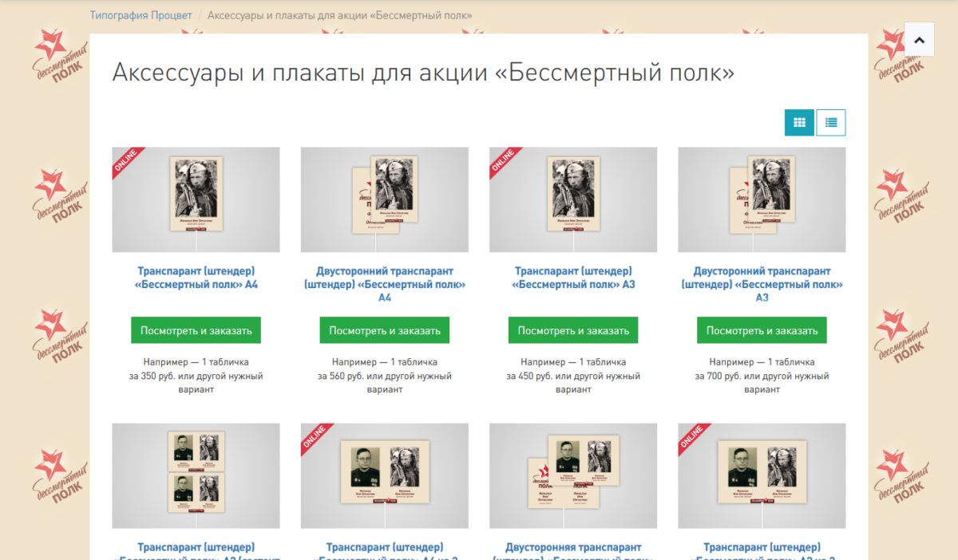Open Двусторонний транспарант А4 title link
Screen dimensions: 958x560
(x=385, y=284)
